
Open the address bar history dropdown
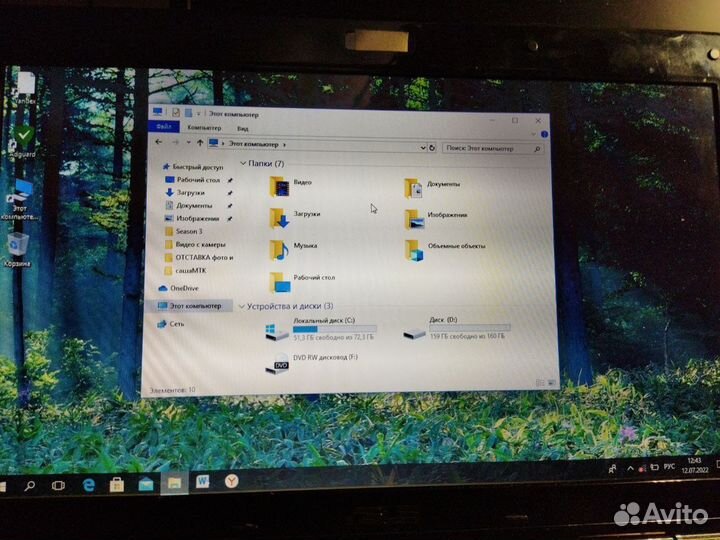[422, 148]
